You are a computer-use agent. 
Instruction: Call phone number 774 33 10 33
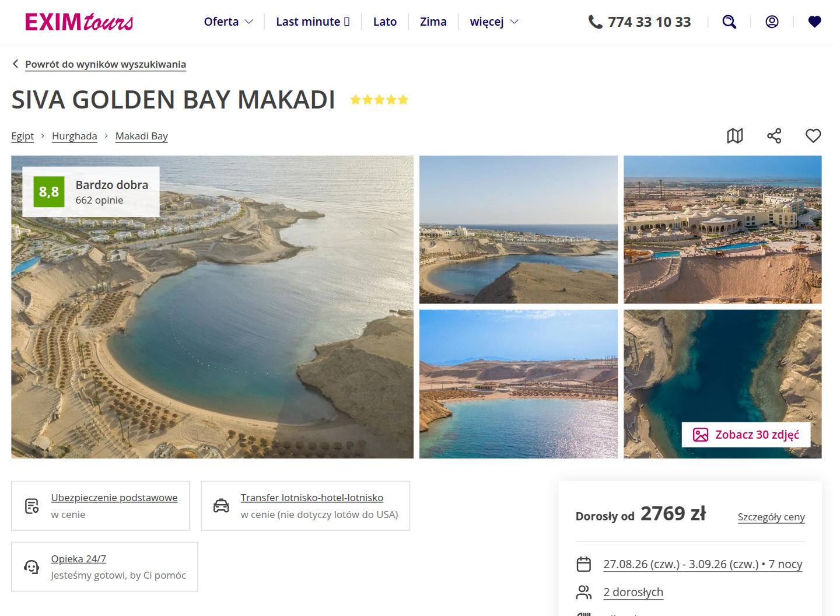point(649,22)
